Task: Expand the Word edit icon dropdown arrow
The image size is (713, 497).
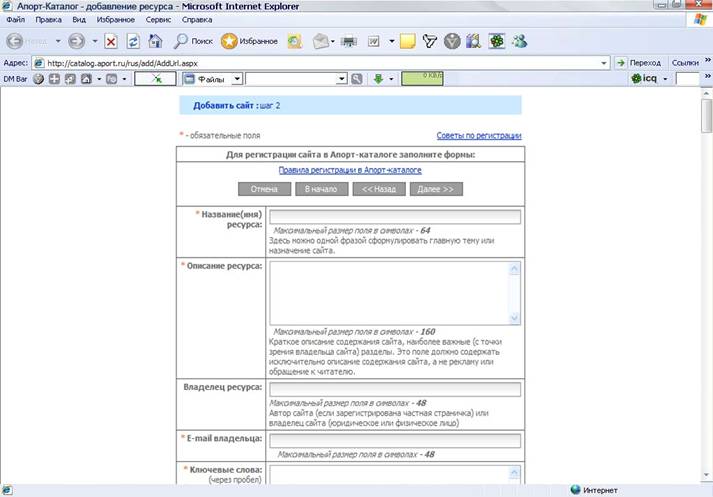Action: [392, 41]
